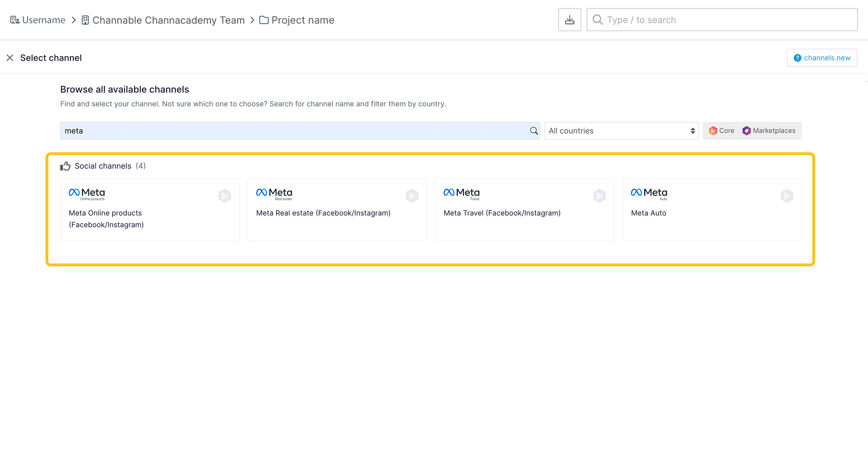Image resolution: width=868 pixels, height=459 pixels.
Task: Click the Browse all available channels heading
Action: click(124, 89)
